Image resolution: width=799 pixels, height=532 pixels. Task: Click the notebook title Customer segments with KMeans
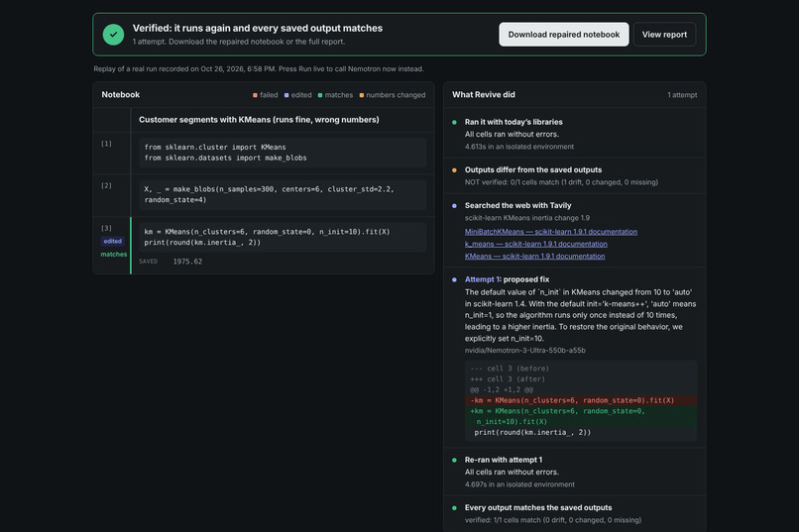click(259, 120)
